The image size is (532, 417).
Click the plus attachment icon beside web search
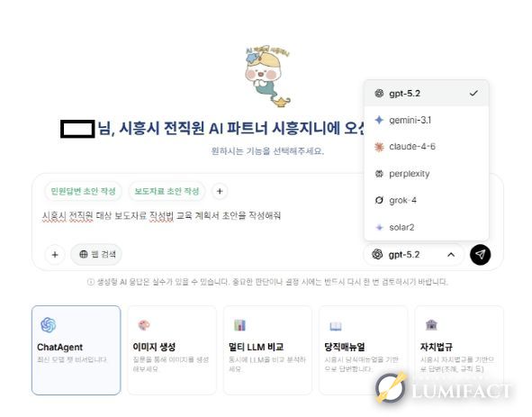click(55, 255)
